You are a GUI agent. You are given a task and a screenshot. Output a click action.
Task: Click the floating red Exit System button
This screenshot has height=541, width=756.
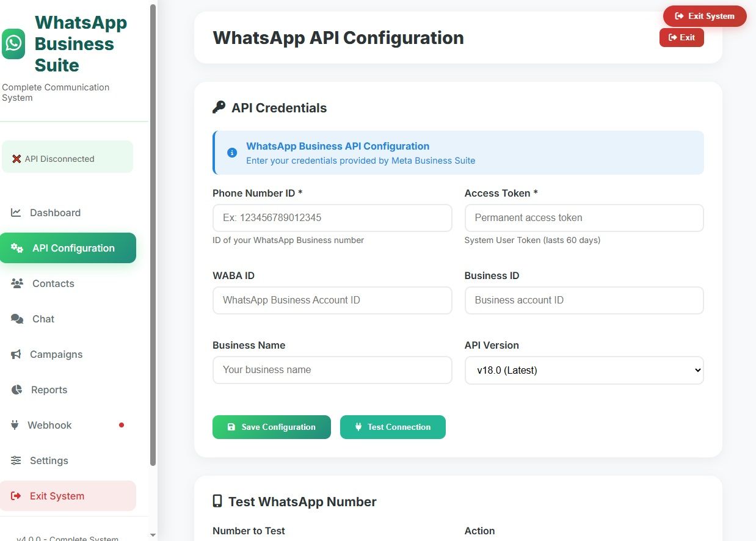click(x=705, y=16)
